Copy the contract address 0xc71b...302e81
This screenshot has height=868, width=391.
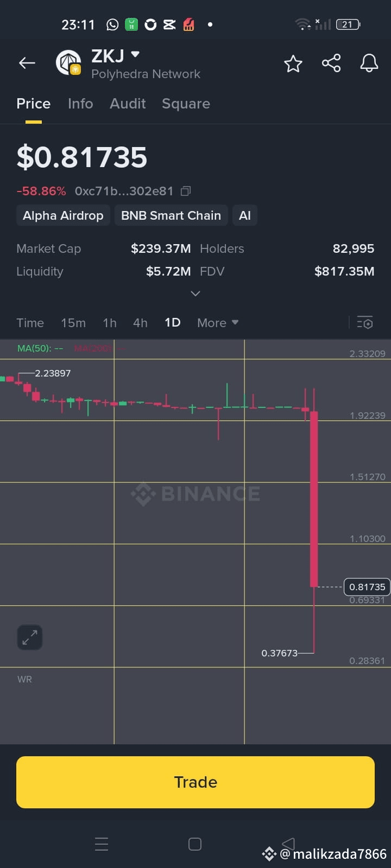[x=186, y=191]
